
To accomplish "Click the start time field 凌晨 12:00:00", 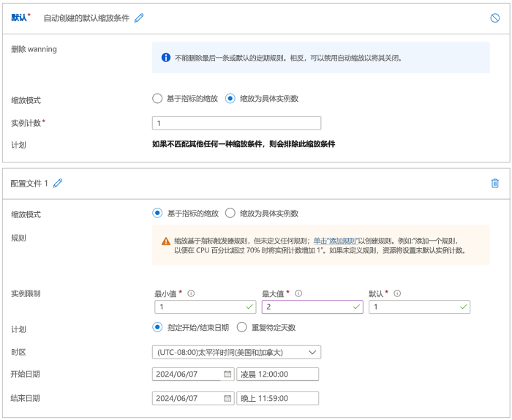I will pos(277,374).
